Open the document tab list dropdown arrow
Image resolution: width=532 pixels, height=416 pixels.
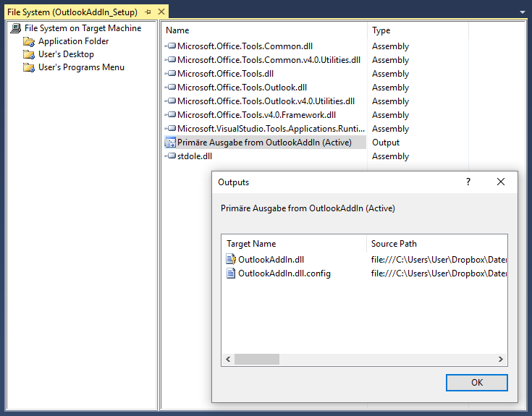[523, 12]
